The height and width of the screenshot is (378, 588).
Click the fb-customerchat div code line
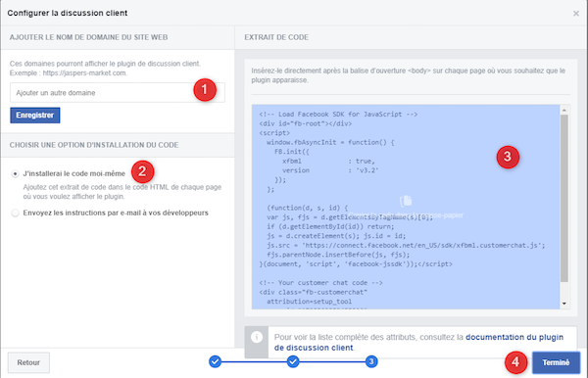tap(314, 292)
